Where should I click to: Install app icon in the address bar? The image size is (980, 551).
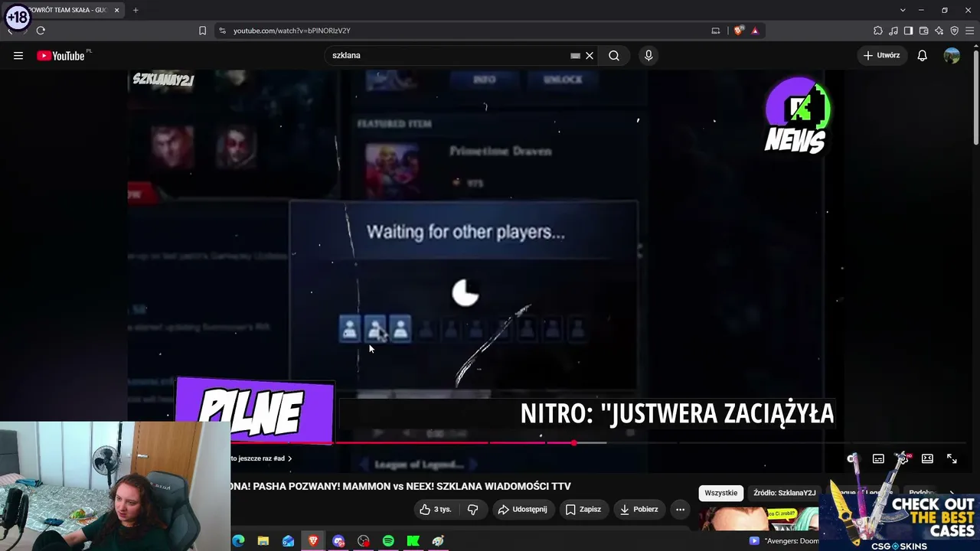point(716,31)
